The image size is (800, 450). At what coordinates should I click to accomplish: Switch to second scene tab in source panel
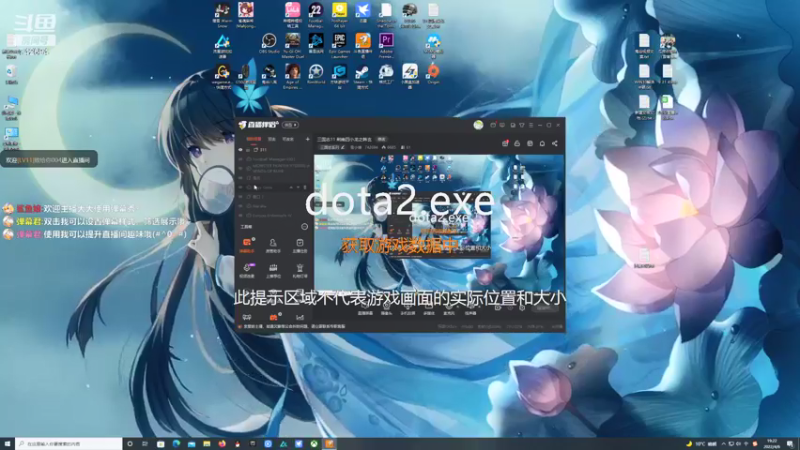coord(271,139)
